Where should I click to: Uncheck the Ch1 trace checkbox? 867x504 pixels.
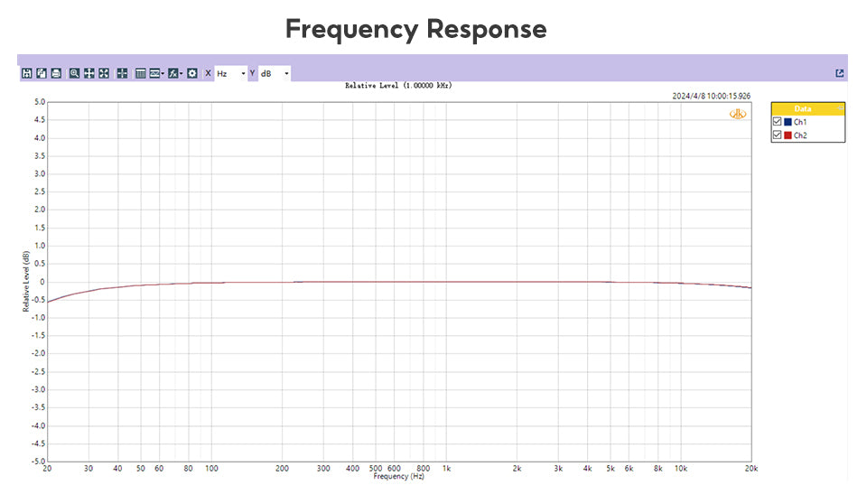[x=777, y=122]
